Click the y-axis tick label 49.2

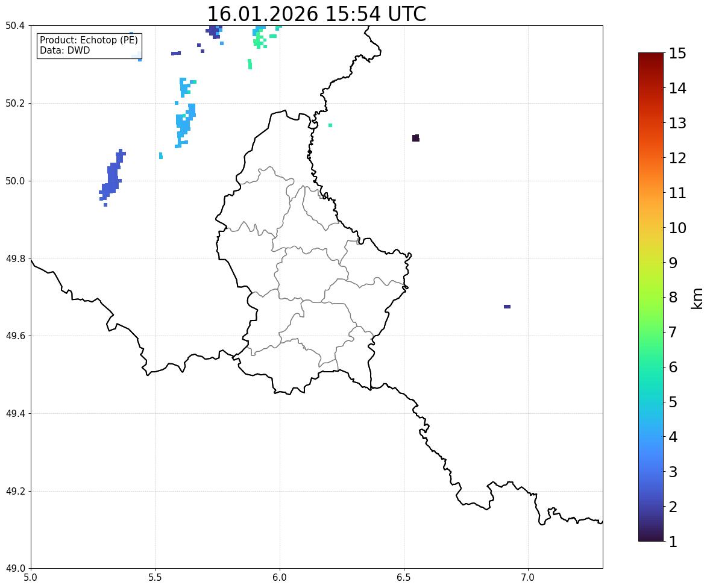point(15,491)
